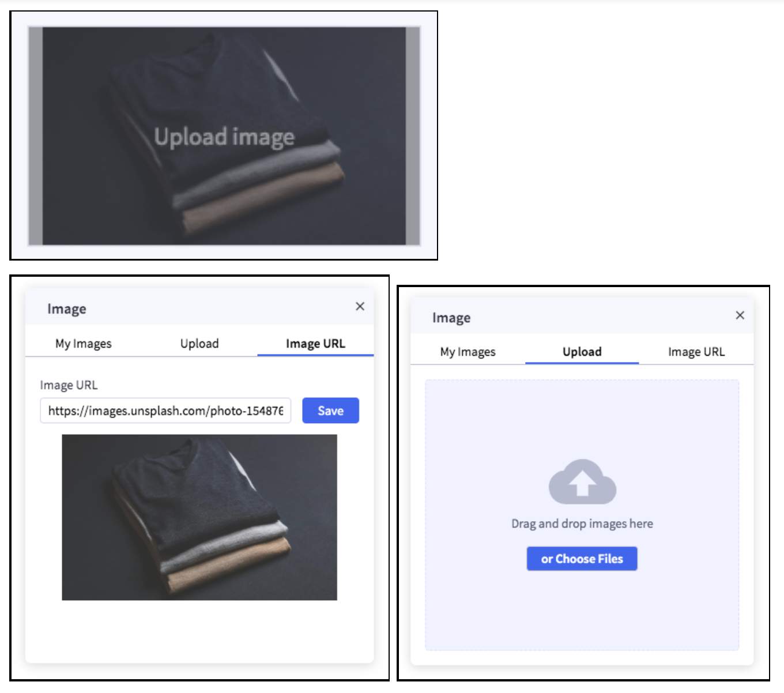Select the Image URL tab
The width and height of the screenshot is (784, 693).
pos(315,343)
